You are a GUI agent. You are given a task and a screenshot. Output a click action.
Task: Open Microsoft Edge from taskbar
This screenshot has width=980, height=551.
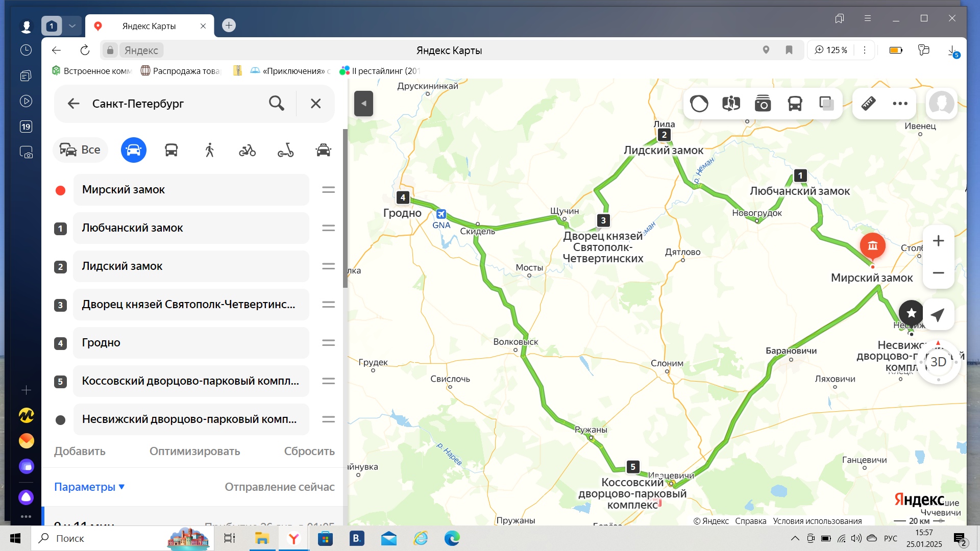[452, 538]
